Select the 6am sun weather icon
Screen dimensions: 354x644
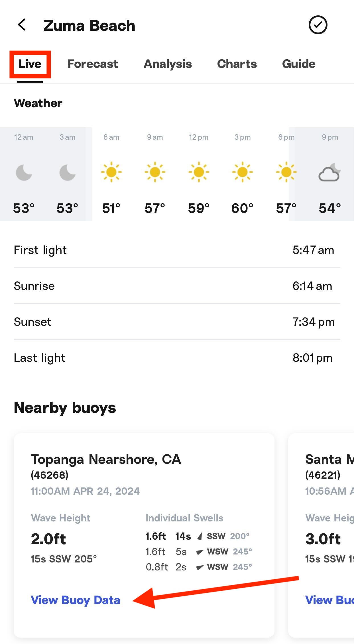(111, 172)
